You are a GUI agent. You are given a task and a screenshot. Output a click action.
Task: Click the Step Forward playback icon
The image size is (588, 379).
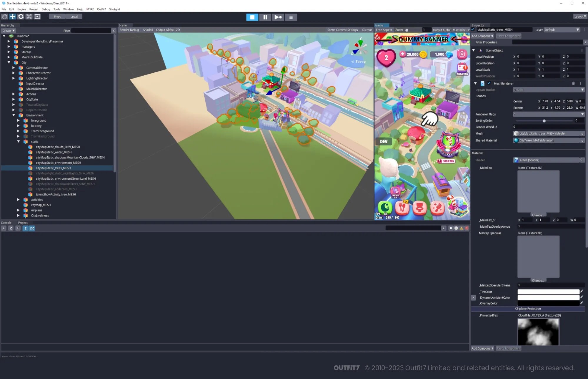pos(278,17)
